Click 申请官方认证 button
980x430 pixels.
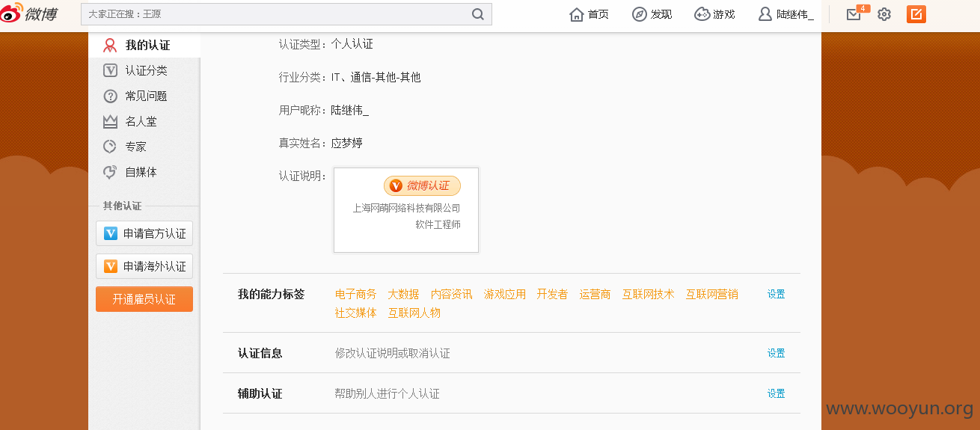click(144, 233)
